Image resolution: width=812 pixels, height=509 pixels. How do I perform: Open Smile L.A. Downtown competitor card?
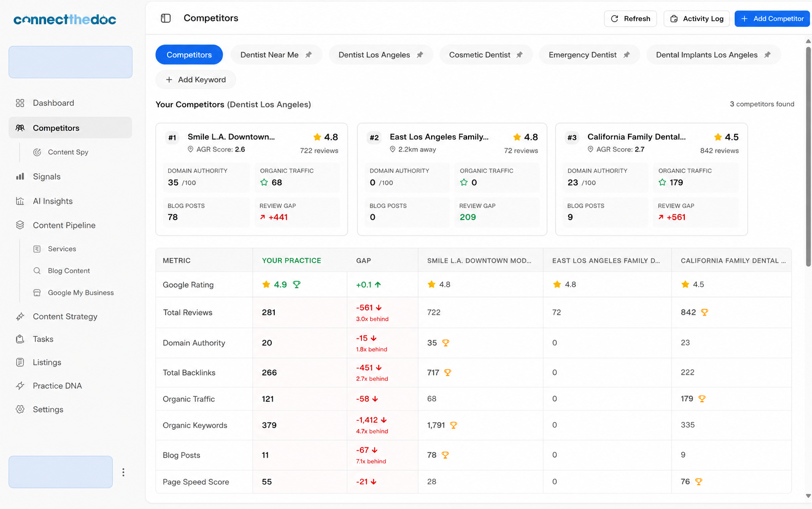tap(252, 179)
